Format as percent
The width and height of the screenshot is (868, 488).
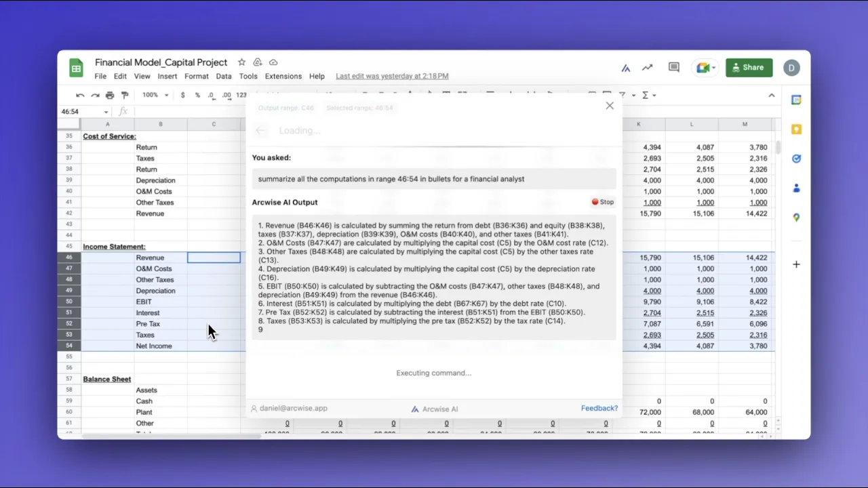[x=197, y=95]
